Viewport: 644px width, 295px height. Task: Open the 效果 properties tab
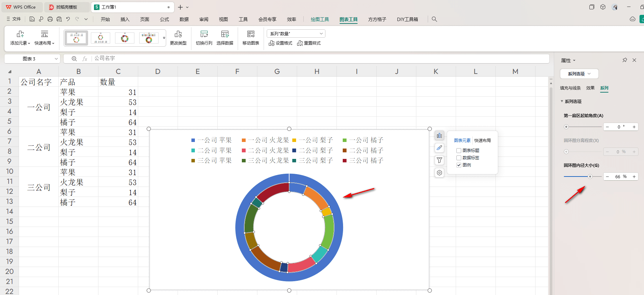pyautogui.click(x=590, y=88)
